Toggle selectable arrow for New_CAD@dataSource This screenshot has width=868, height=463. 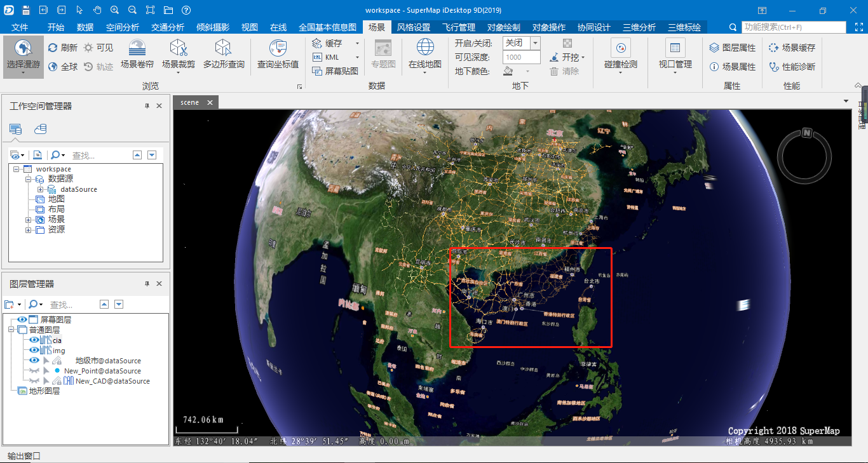click(46, 381)
